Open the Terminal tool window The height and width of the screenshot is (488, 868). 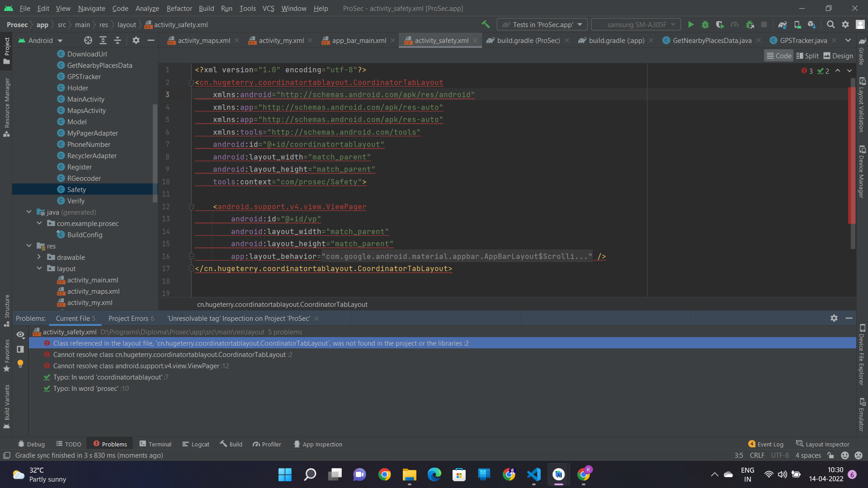click(156, 444)
